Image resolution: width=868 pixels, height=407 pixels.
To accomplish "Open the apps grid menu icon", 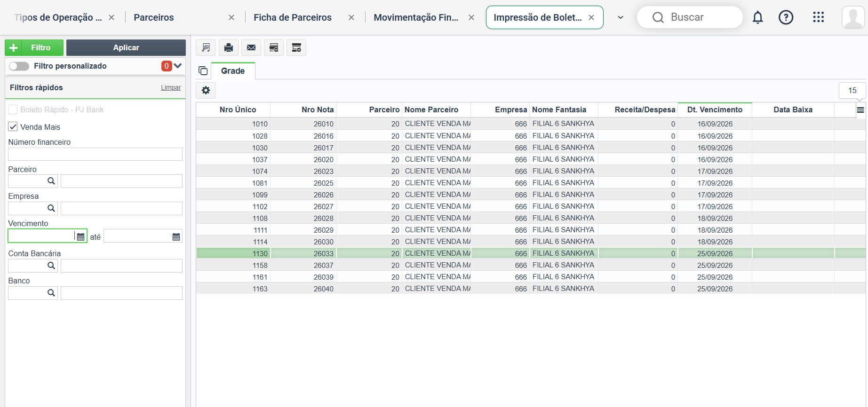I will (819, 17).
